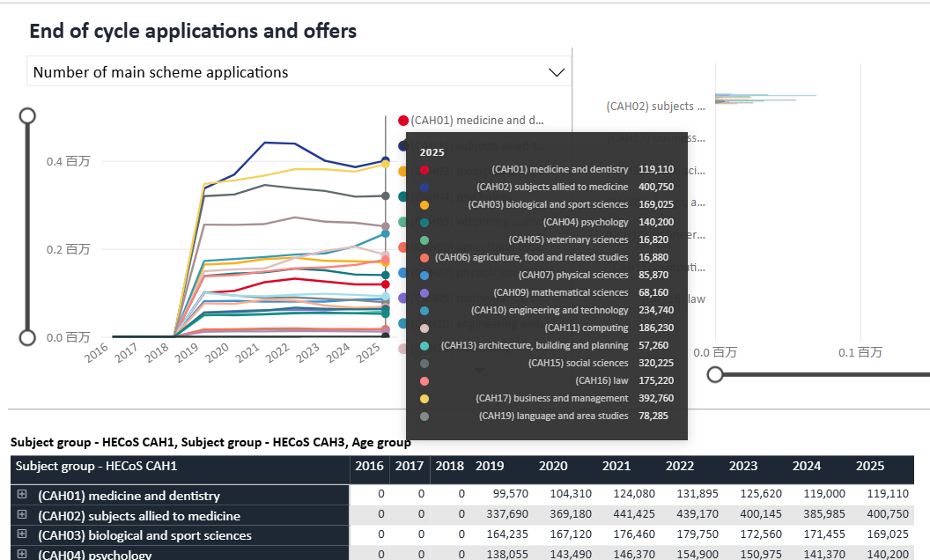Image resolution: width=930 pixels, height=560 pixels.
Task: Click the 2025 data point on the CAH15 social sciences line
Action: [x=385, y=195]
